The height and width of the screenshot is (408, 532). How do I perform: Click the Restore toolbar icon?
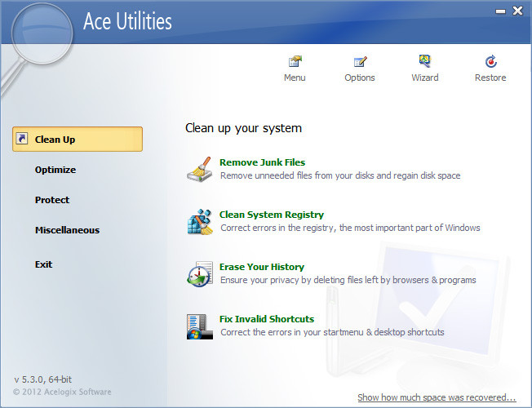tap(490, 61)
